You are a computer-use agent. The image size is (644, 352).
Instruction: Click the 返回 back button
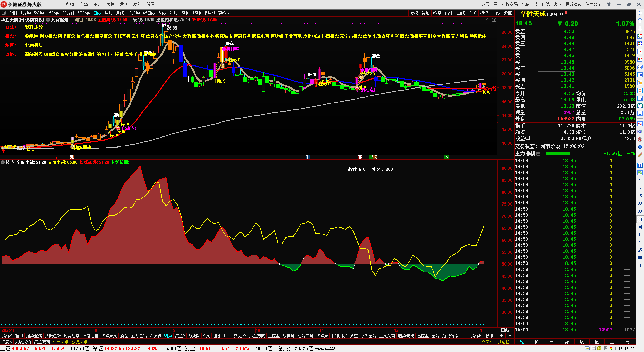(508, 13)
